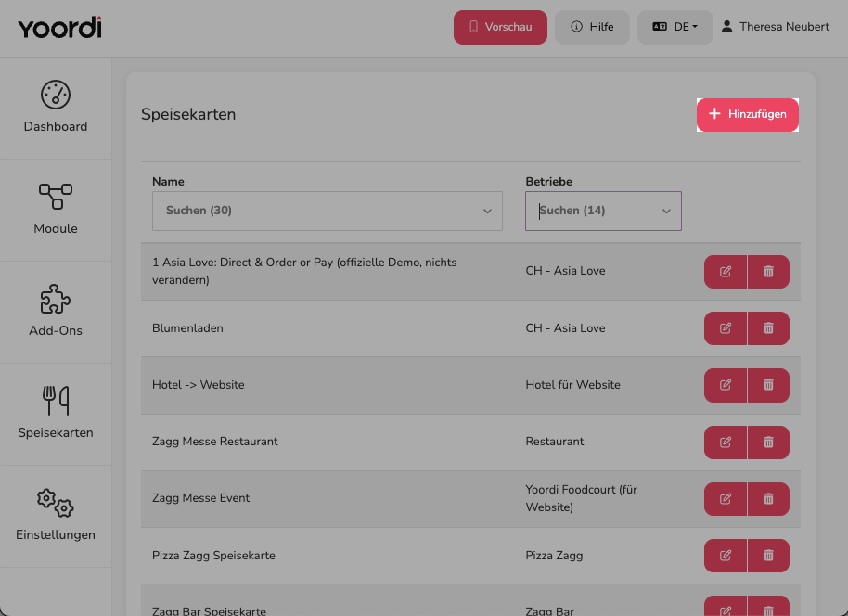Open the Add-Ons puzzle icon

[x=55, y=299]
